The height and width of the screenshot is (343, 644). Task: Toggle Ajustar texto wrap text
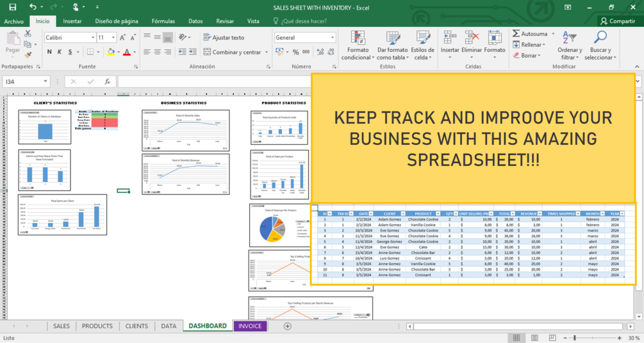point(224,37)
